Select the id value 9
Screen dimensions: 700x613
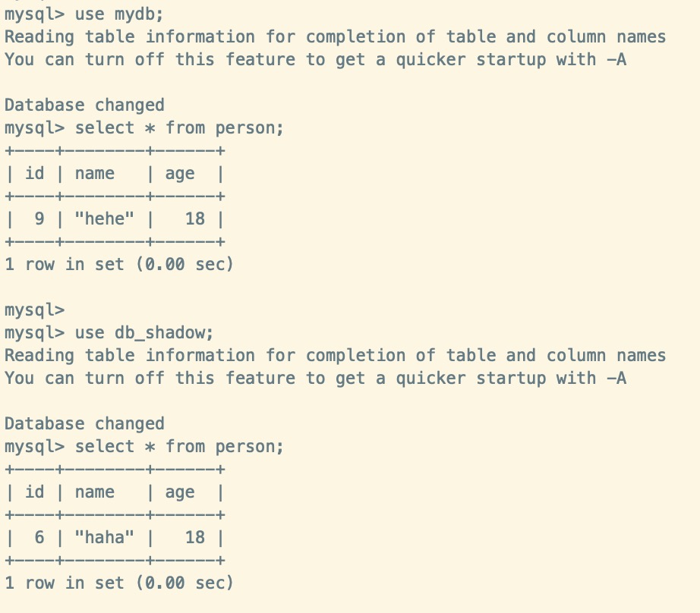click(39, 219)
